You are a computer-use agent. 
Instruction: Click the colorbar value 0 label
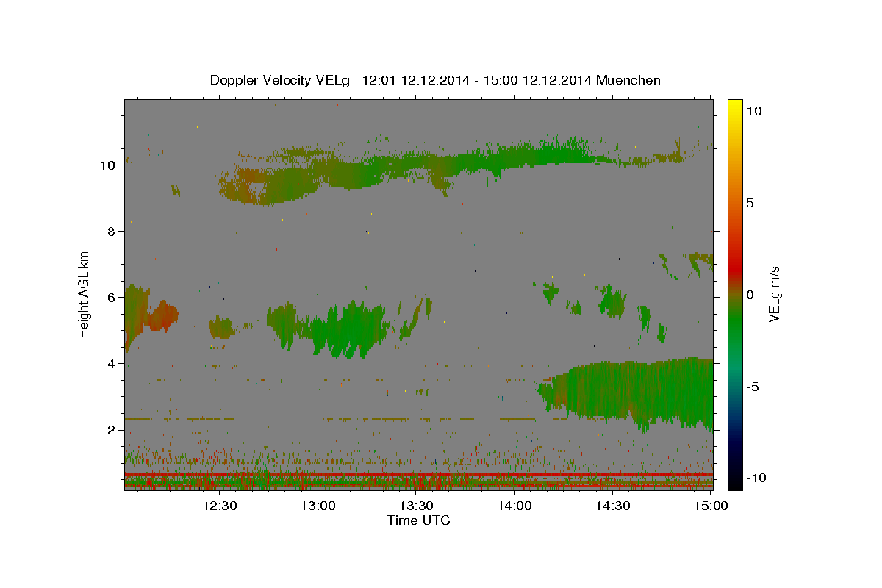[x=750, y=295]
